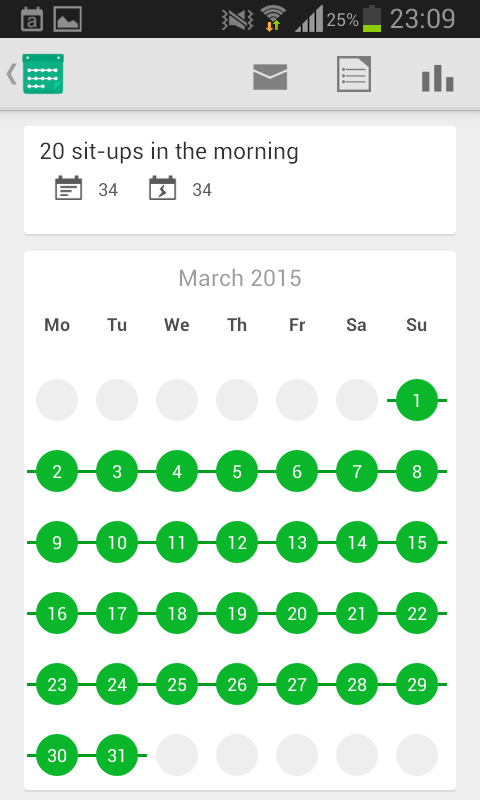Tap the Wi-Fi status icon
Image resolution: width=480 pixels, height=800 pixels.
(273, 19)
